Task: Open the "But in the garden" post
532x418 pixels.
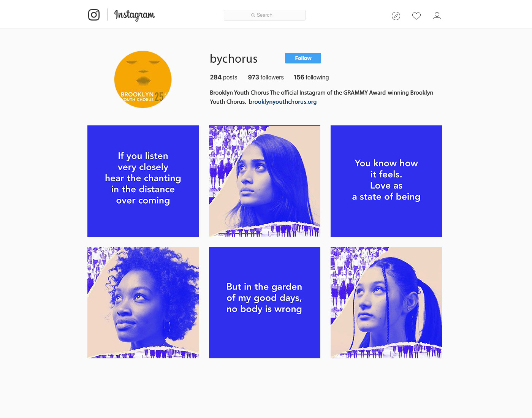Action: (264, 302)
